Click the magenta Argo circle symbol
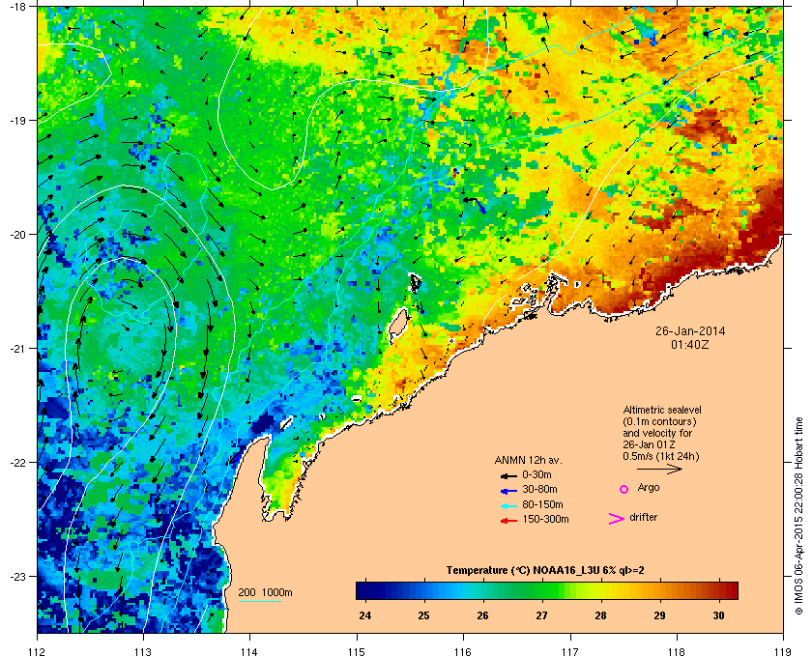 [624, 489]
